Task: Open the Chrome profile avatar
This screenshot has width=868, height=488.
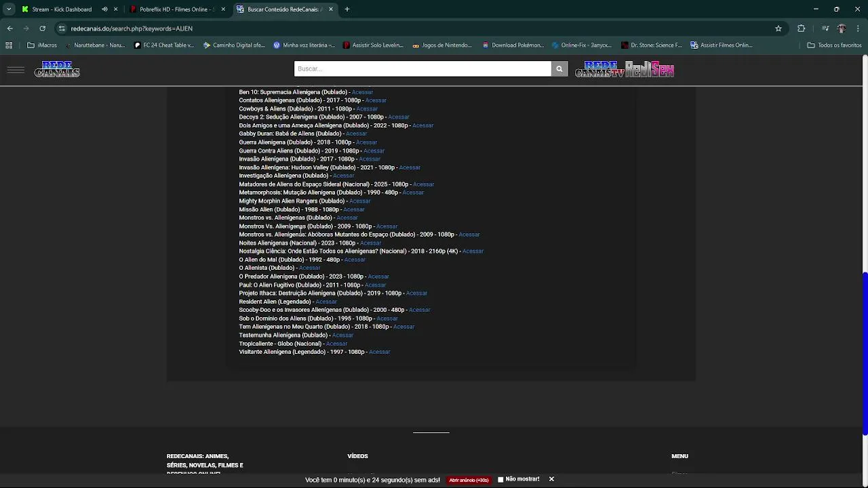Action: pyautogui.click(x=842, y=28)
